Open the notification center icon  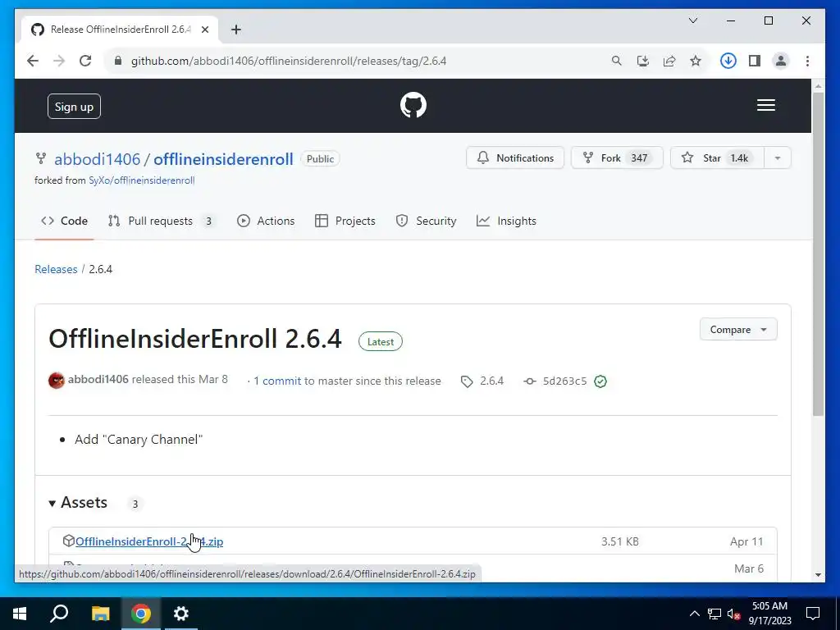[813, 614]
